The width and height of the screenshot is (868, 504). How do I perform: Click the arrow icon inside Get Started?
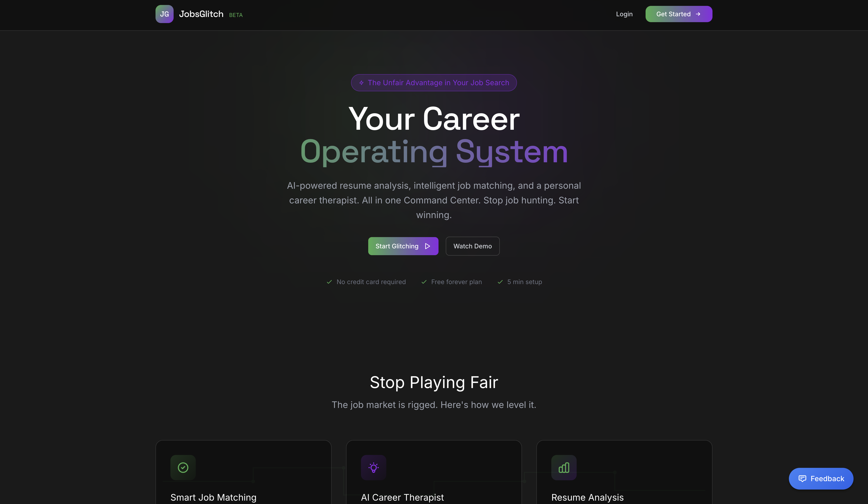[698, 14]
